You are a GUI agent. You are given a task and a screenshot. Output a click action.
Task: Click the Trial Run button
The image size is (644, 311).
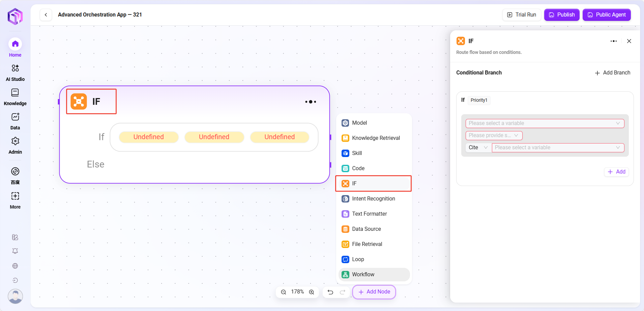pos(522,15)
